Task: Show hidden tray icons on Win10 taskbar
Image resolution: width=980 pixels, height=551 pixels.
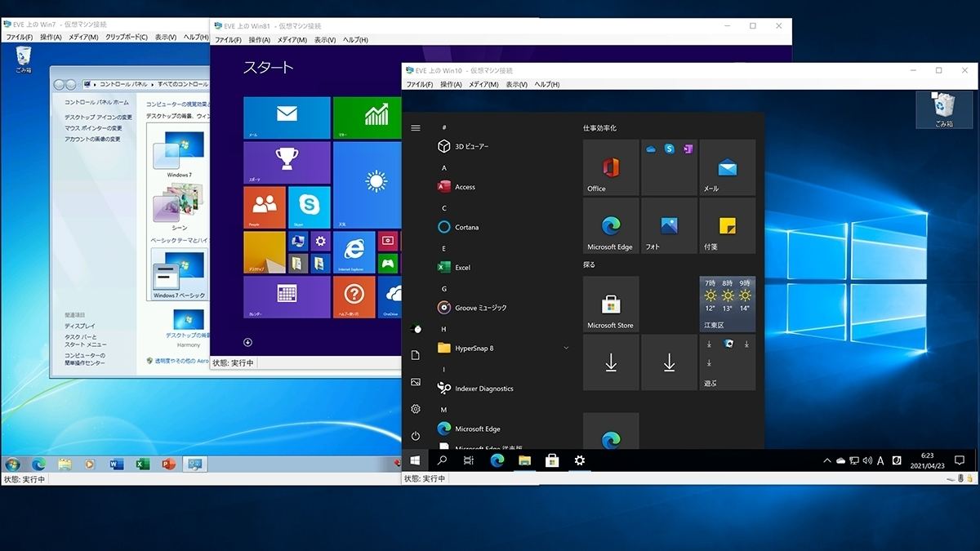Action: click(x=826, y=460)
